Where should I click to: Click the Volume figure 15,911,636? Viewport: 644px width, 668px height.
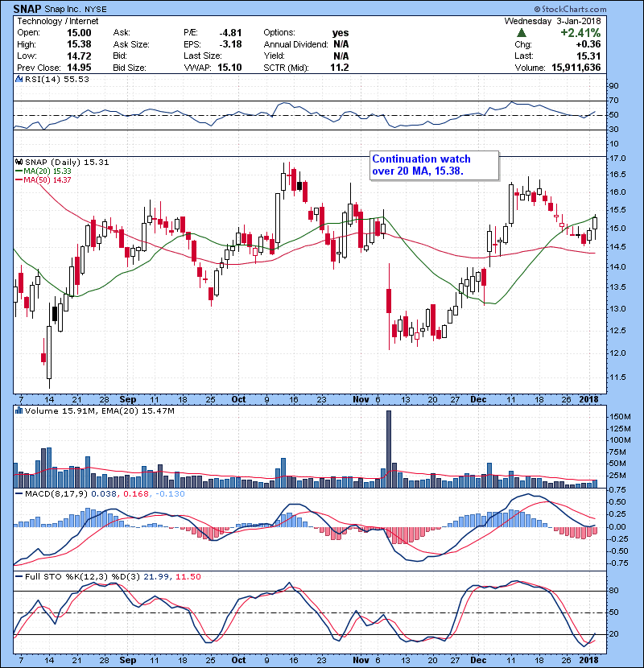[576, 68]
